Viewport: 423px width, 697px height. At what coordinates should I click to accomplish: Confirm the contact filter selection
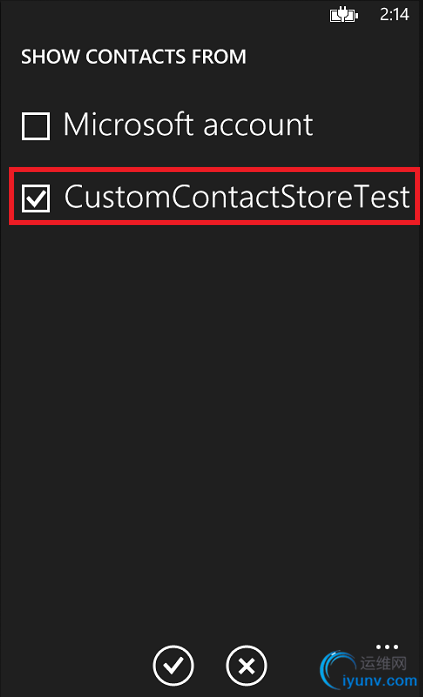click(x=173, y=666)
